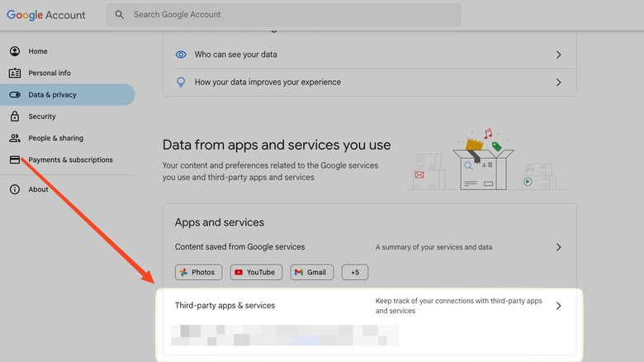This screenshot has width=644, height=362.
Task: Click the search magnifier icon
Action: (x=120, y=15)
